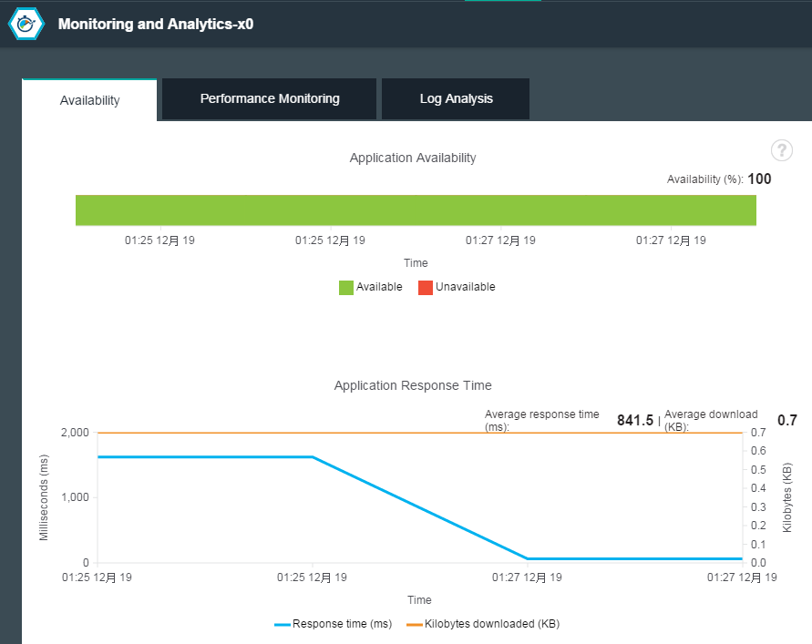Screen dimensions: 812x644
Task: Click the blue response time line
Action: pyautogui.click(x=205, y=456)
